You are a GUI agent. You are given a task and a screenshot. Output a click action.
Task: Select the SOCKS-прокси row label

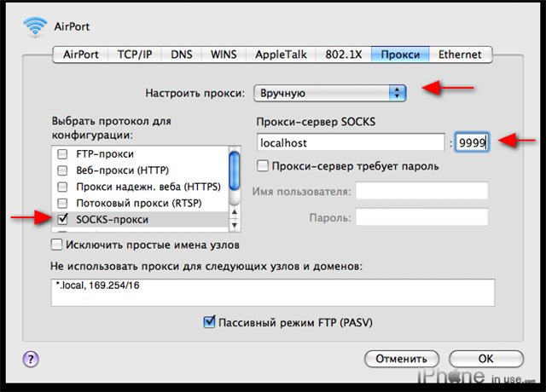point(112,220)
